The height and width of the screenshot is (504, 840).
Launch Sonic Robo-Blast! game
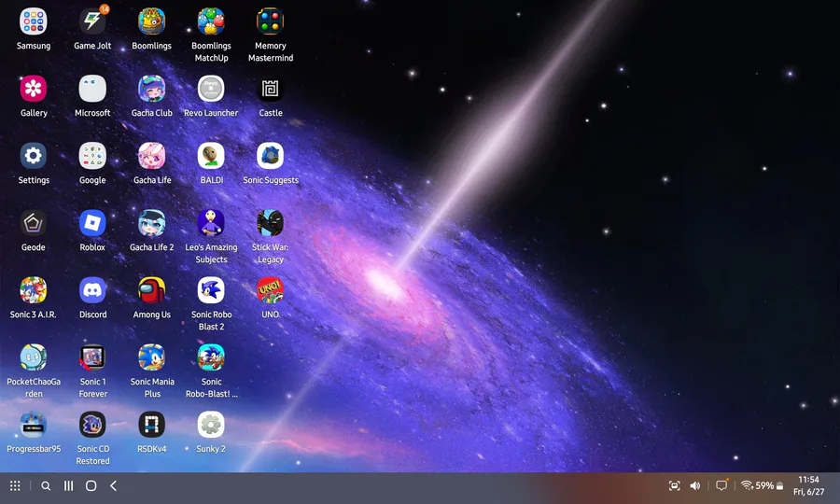click(x=211, y=357)
